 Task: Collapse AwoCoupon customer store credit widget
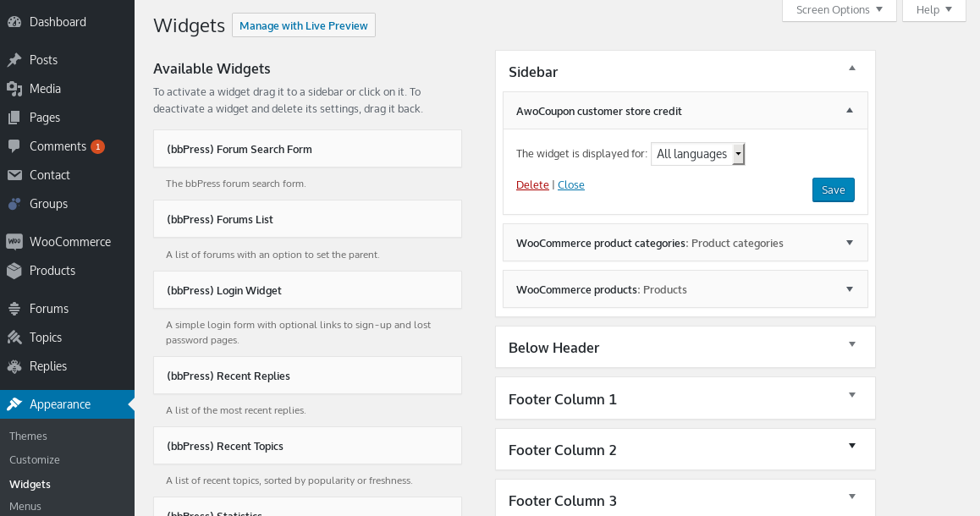[x=850, y=111]
